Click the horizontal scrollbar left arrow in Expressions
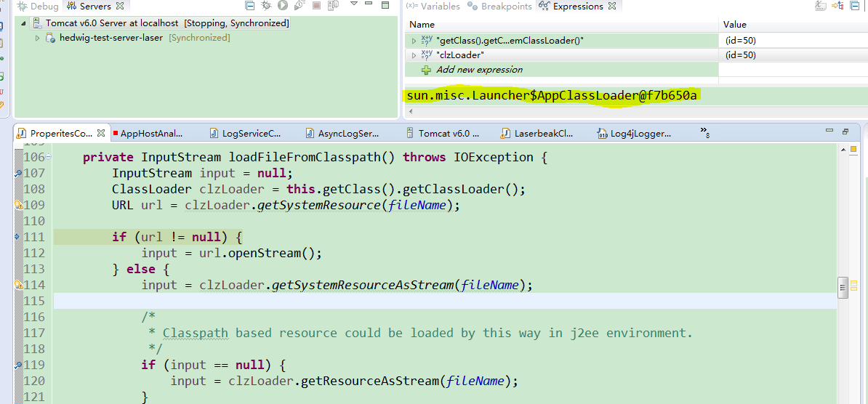 (x=409, y=112)
